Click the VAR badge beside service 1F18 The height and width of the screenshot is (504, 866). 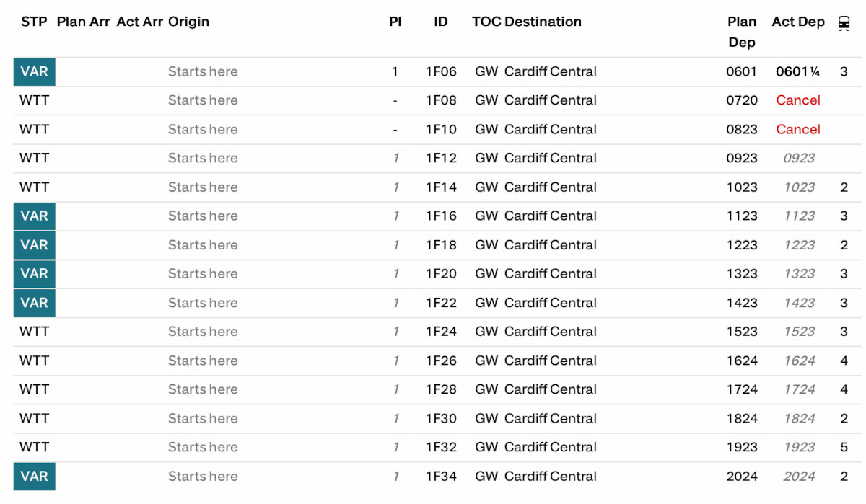click(x=35, y=245)
